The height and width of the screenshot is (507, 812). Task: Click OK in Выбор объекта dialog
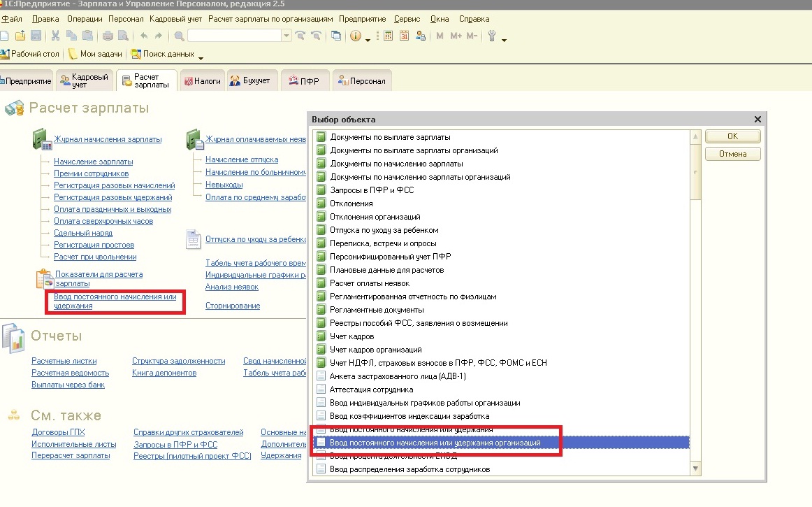[x=732, y=136]
